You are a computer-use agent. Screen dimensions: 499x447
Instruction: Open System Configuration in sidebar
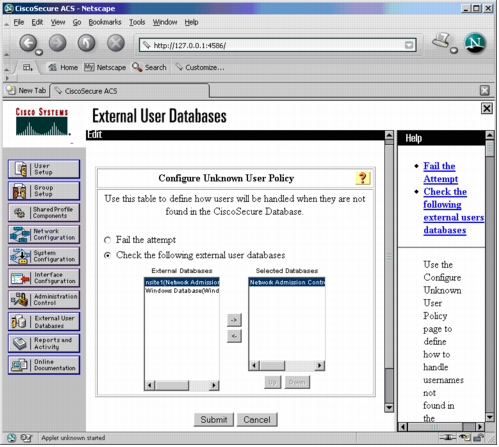tap(44, 256)
